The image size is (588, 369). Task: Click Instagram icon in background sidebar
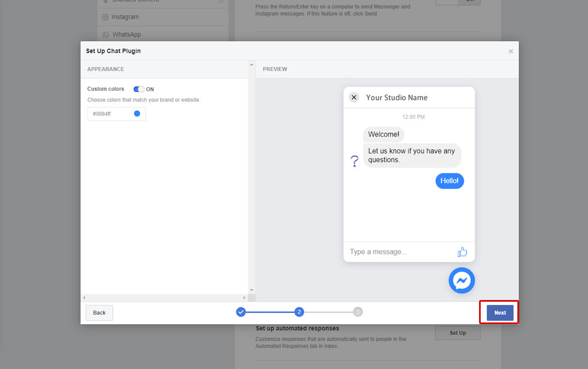pos(105,18)
